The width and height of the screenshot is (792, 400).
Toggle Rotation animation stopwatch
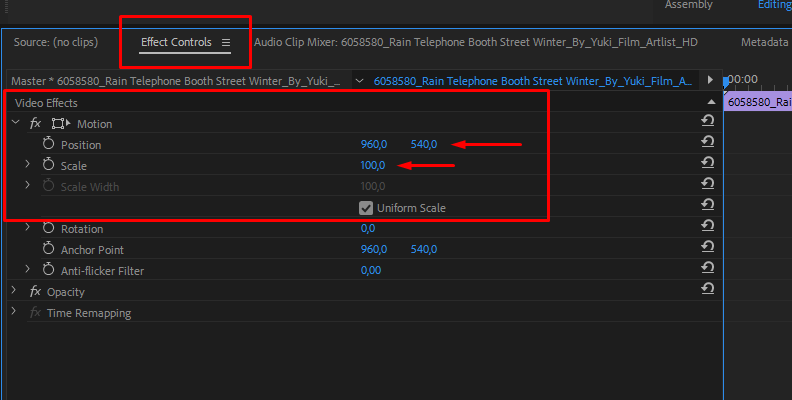(x=48, y=228)
